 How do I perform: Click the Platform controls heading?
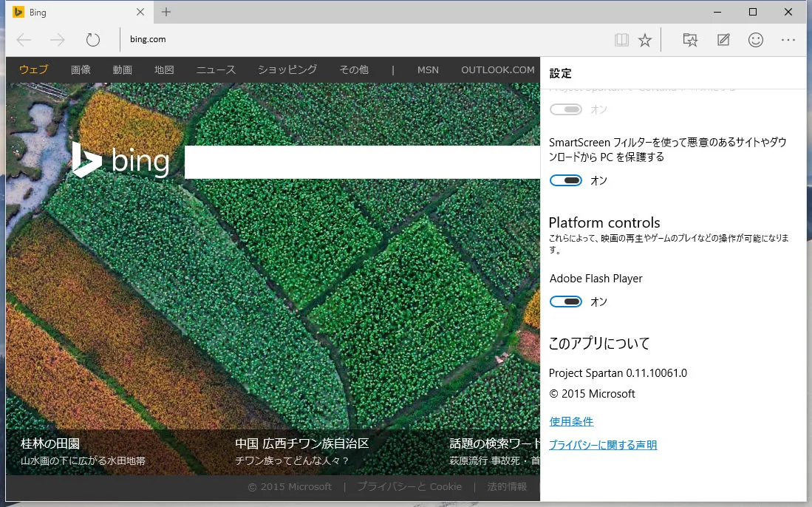click(x=604, y=222)
